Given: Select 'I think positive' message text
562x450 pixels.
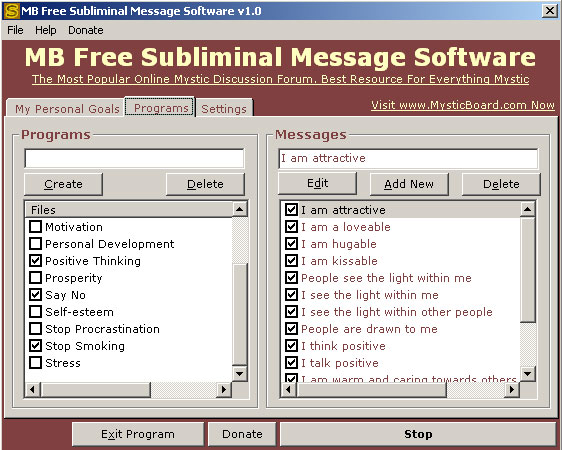Looking at the screenshot, I should click(x=343, y=346).
